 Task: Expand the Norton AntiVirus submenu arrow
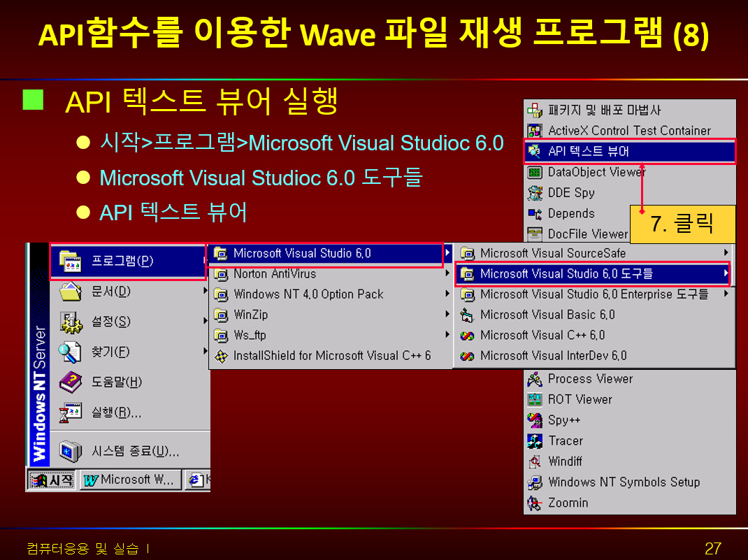[x=447, y=273]
